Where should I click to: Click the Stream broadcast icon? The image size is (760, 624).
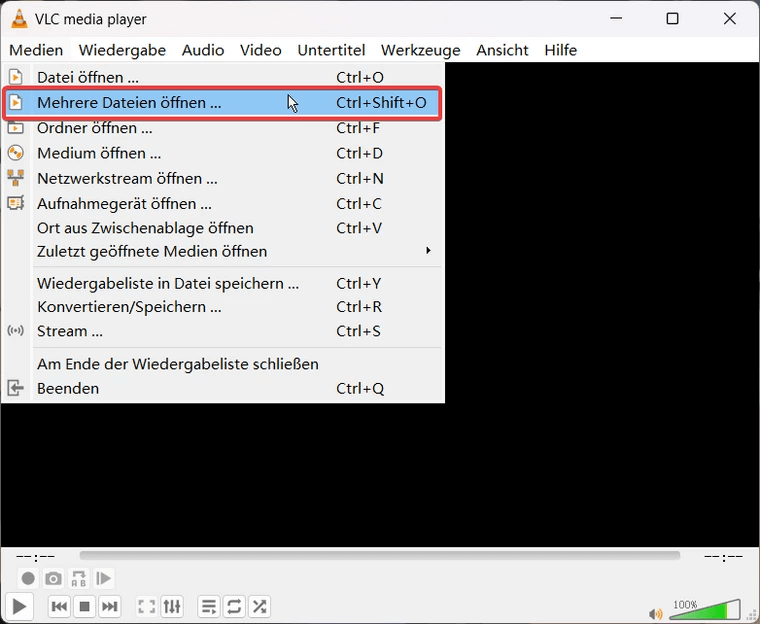pyautogui.click(x=16, y=331)
